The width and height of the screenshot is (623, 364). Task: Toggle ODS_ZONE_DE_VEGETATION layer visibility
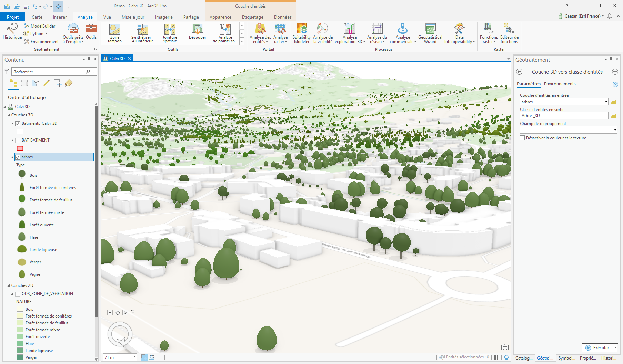tap(18, 294)
